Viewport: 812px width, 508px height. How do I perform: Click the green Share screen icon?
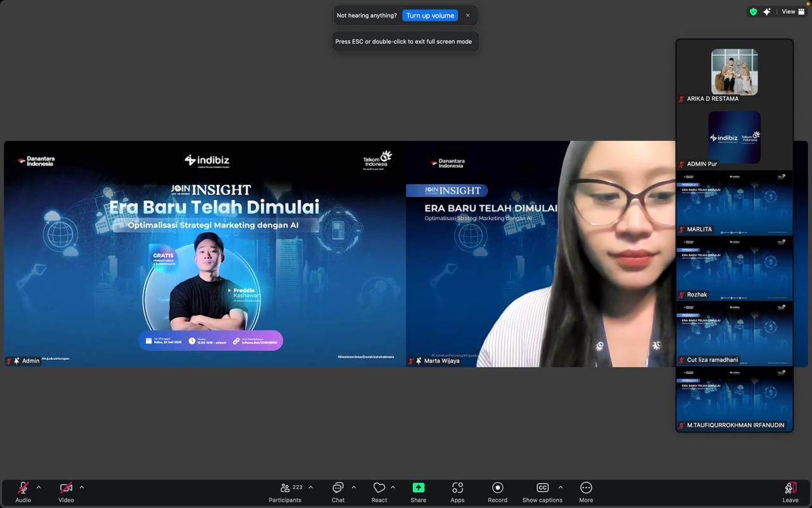[418, 487]
